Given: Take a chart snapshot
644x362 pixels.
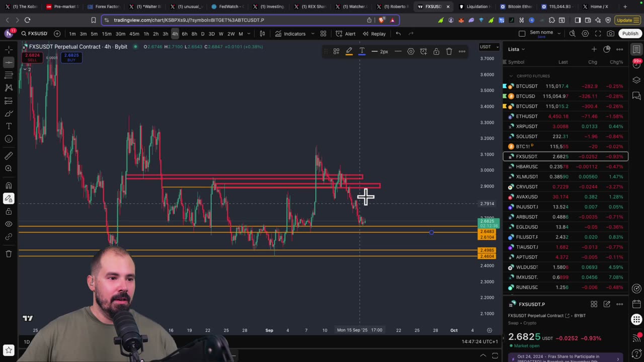Looking at the screenshot, I should pyautogui.click(x=611, y=34).
